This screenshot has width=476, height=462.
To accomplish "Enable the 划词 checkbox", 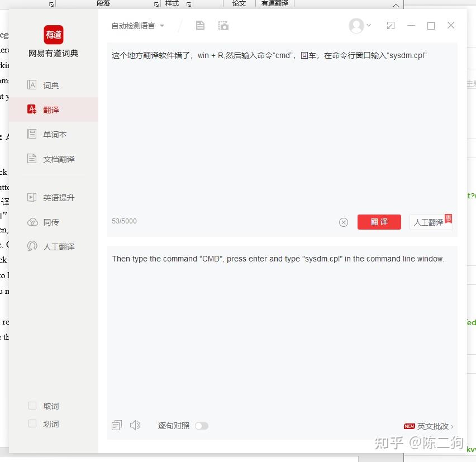I will pos(32,423).
